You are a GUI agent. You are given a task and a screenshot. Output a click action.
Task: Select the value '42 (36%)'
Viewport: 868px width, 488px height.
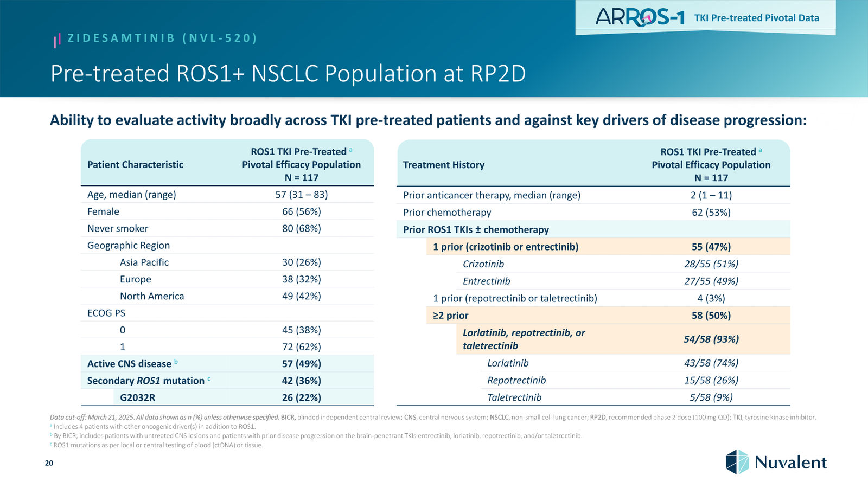click(x=302, y=381)
